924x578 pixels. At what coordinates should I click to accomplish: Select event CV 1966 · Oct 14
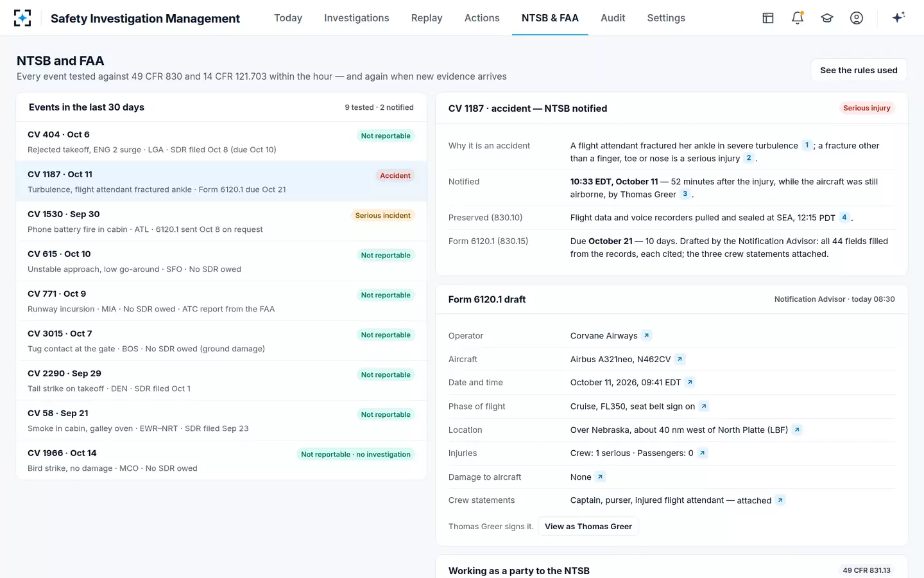click(x=221, y=460)
